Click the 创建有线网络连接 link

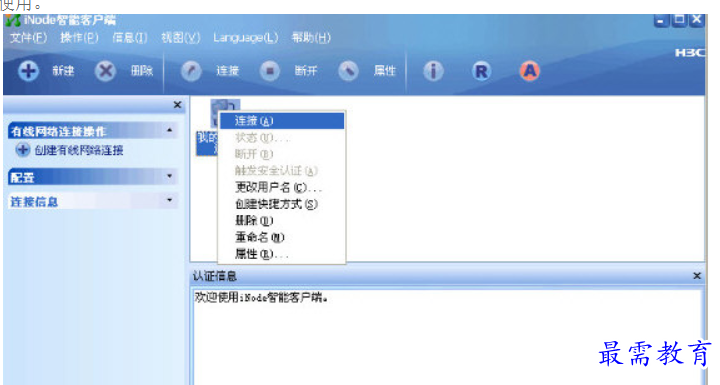79,150
